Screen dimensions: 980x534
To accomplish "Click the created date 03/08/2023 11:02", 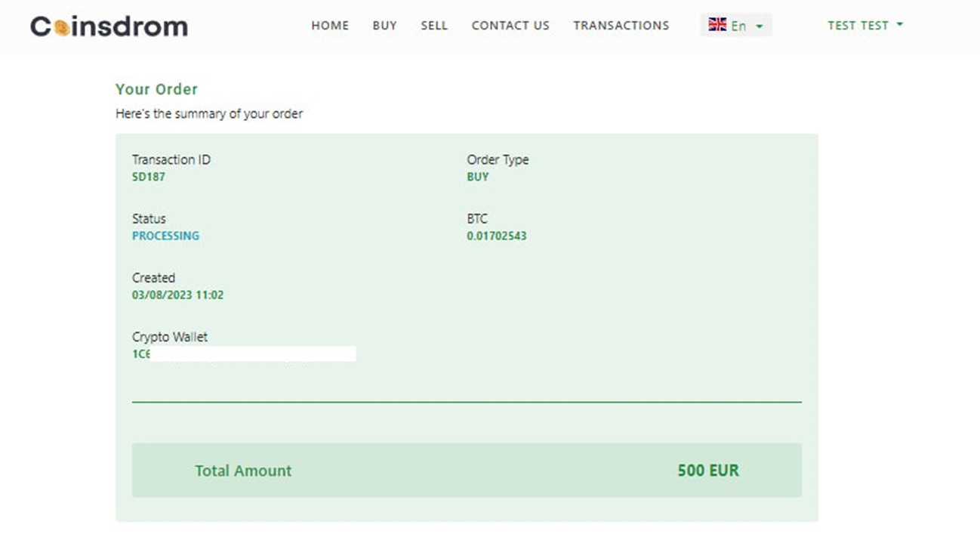I will [177, 295].
